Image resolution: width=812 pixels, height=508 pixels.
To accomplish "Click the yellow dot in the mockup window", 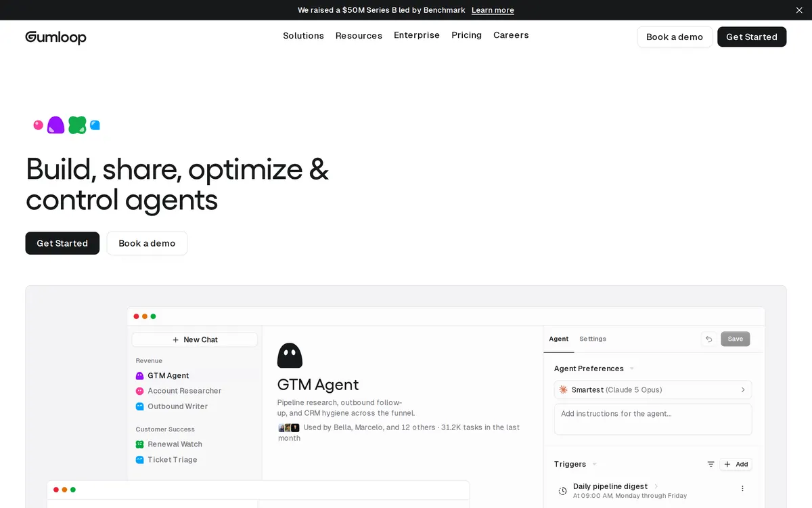I will point(145,316).
